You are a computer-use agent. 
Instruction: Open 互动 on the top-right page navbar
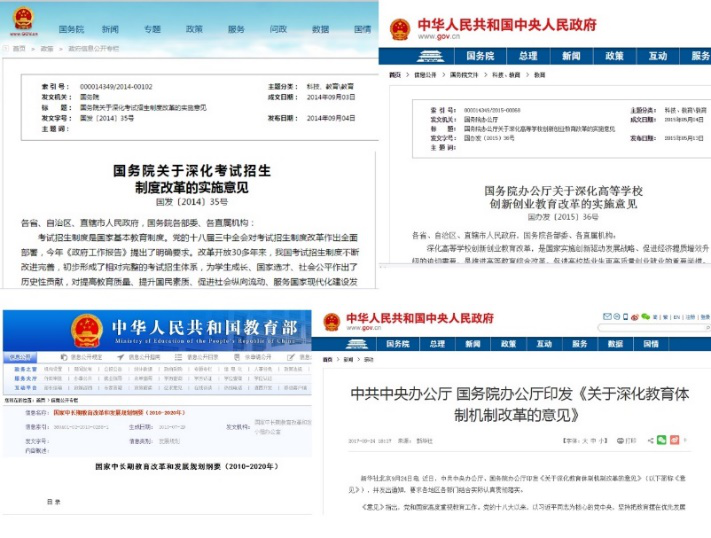point(657,56)
